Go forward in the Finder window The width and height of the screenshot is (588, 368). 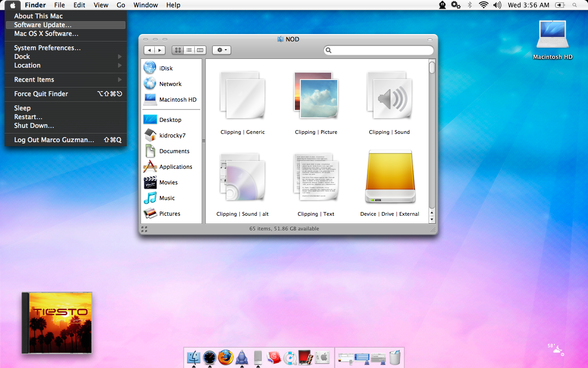coord(160,50)
